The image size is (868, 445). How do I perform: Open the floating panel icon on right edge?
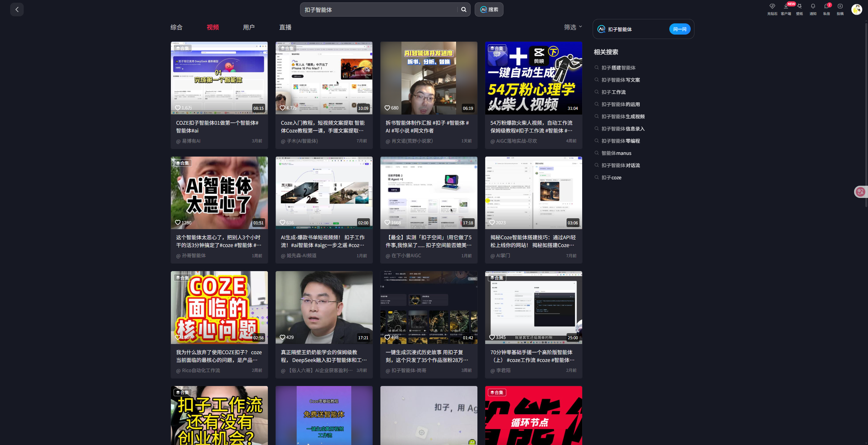pos(860,191)
